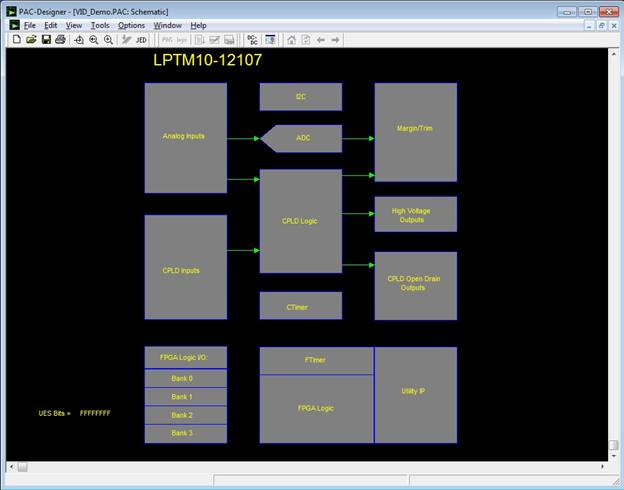Click the grayed download toolbar icon
Image resolution: width=624 pixels, height=490 pixels.
coord(200,40)
